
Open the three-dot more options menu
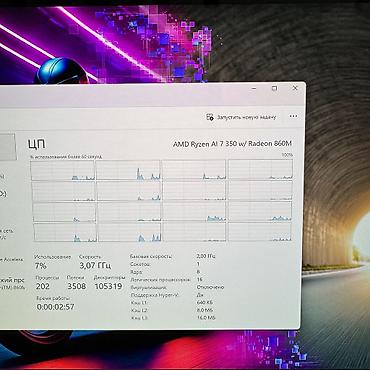[x=293, y=116]
